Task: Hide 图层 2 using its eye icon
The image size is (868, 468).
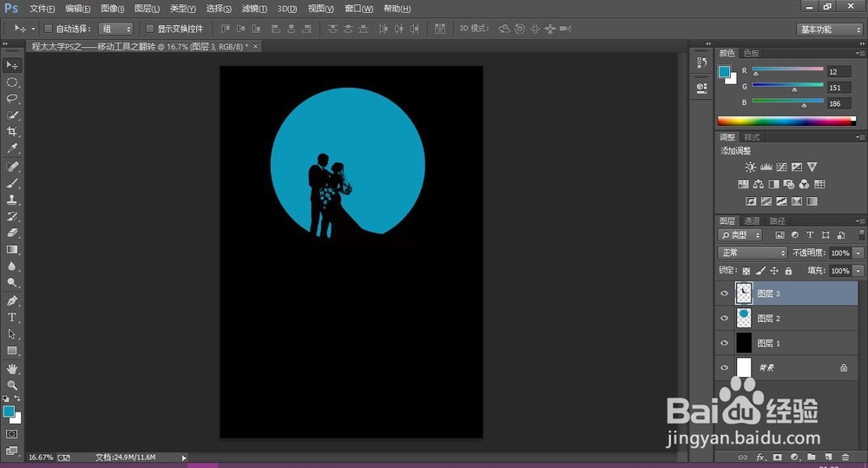Action: tap(725, 318)
